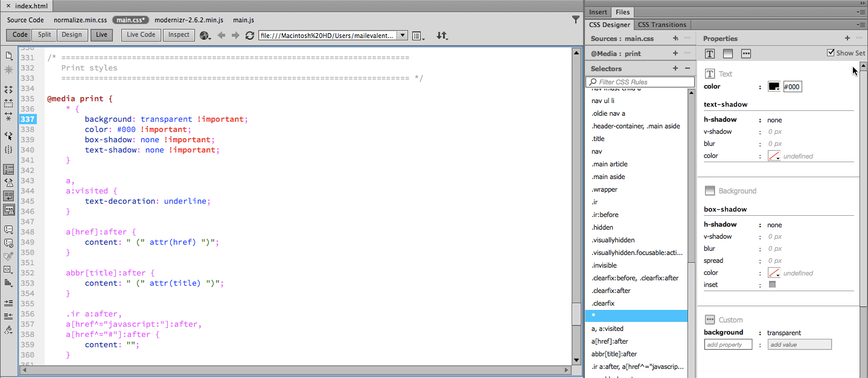Open the Background properties category
Screen dimensions: 868x378
[727, 53]
